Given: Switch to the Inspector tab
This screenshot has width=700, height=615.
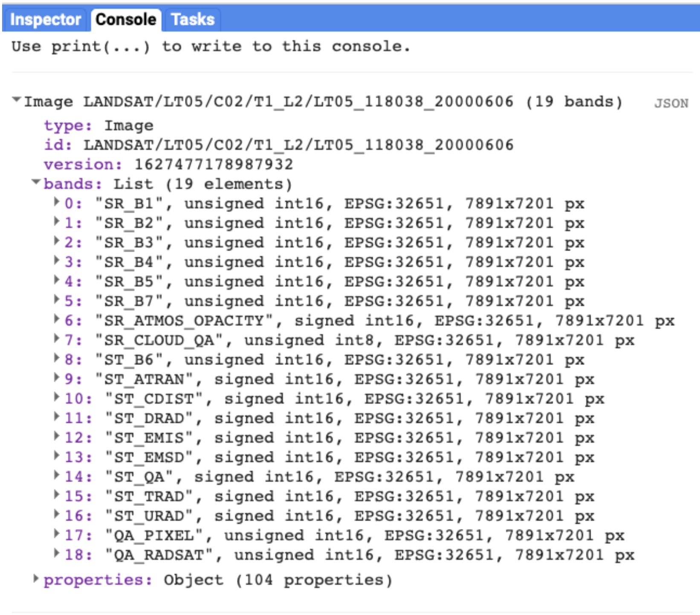Looking at the screenshot, I should [46, 19].
